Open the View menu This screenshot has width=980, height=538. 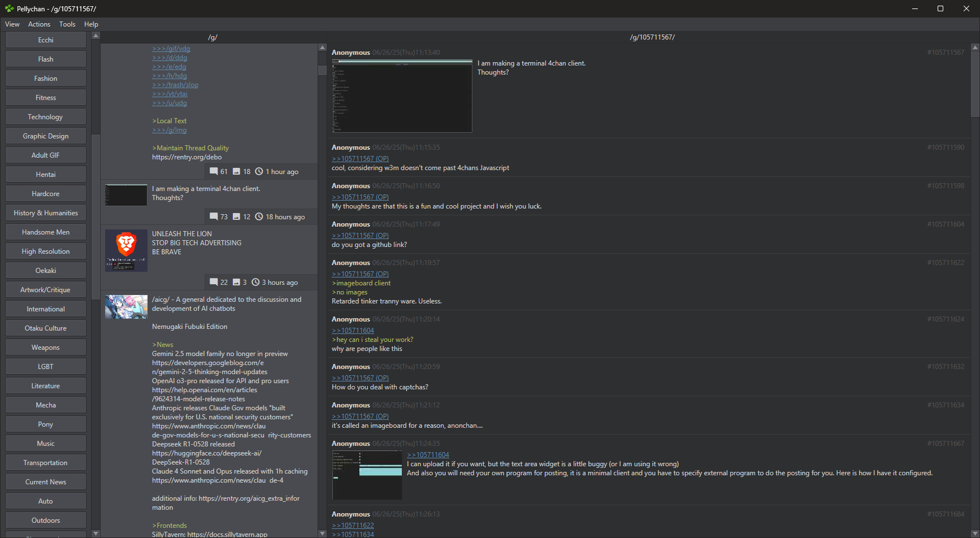point(12,24)
